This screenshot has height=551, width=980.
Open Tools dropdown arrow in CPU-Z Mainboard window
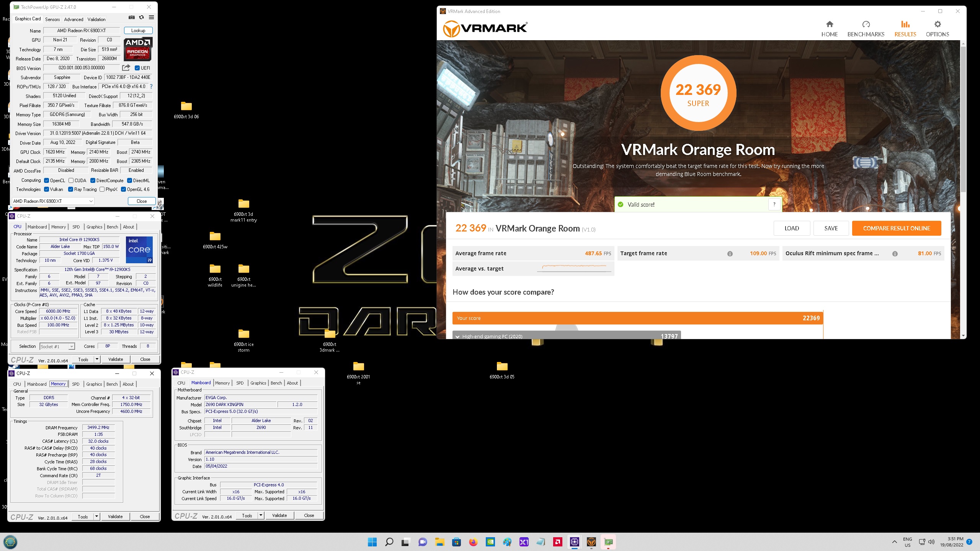click(261, 516)
